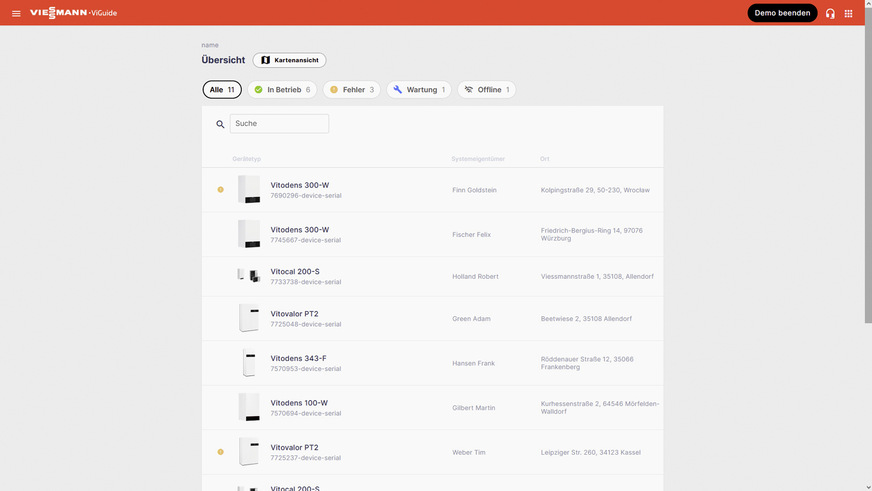Filter by Wartung status
The height and width of the screenshot is (491, 872).
[x=419, y=90]
